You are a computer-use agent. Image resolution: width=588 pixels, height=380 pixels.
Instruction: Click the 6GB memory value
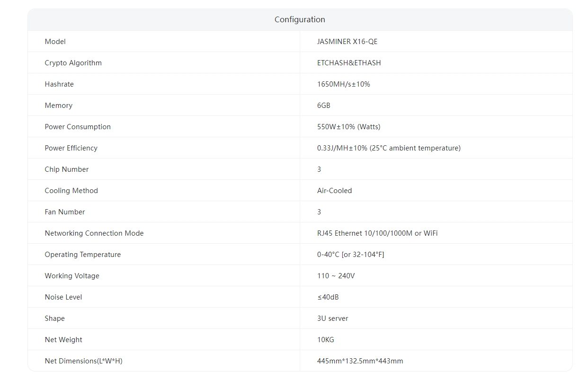pyautogui.click(x=323, y=106)
